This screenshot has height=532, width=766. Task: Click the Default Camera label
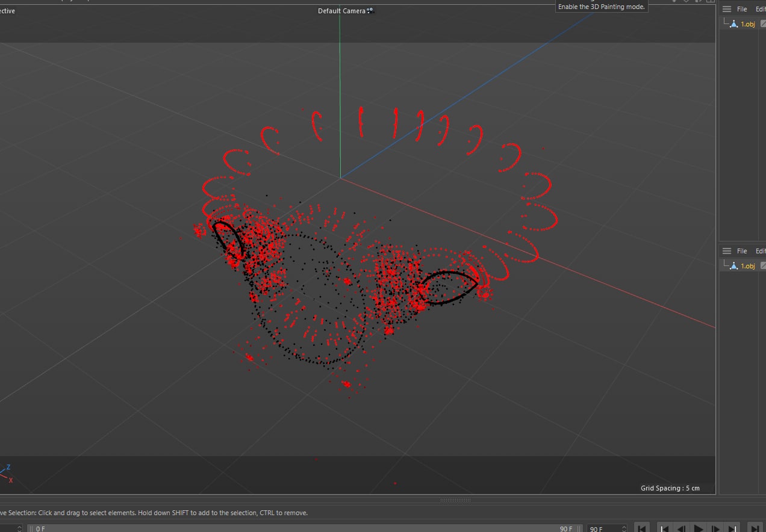[x=341, y=11]
